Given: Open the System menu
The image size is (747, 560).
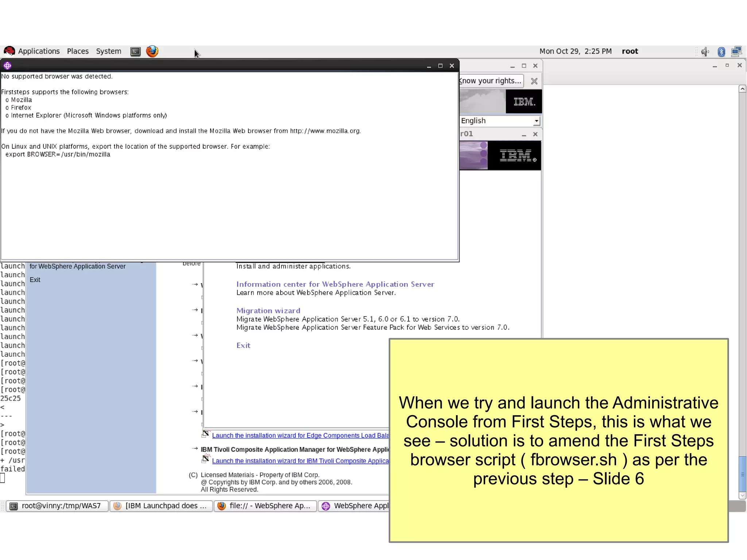Looking at the screenshot, I should [x=108, y=51].
